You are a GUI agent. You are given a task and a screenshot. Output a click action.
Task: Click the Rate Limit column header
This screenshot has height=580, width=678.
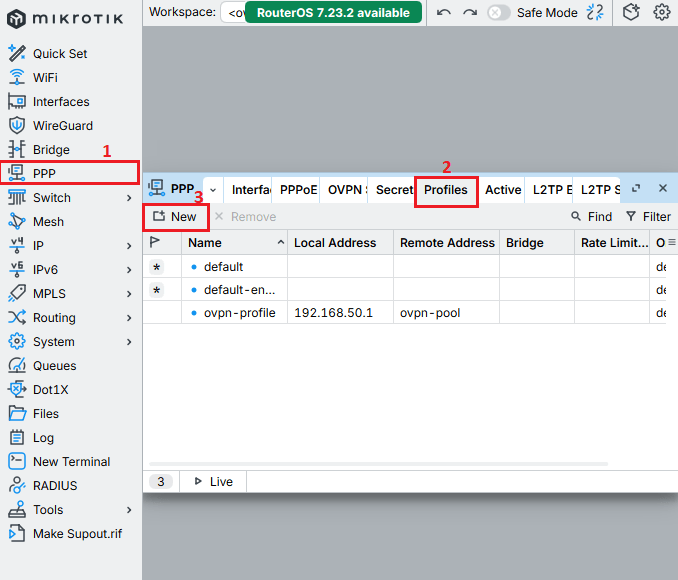point(612,243)
